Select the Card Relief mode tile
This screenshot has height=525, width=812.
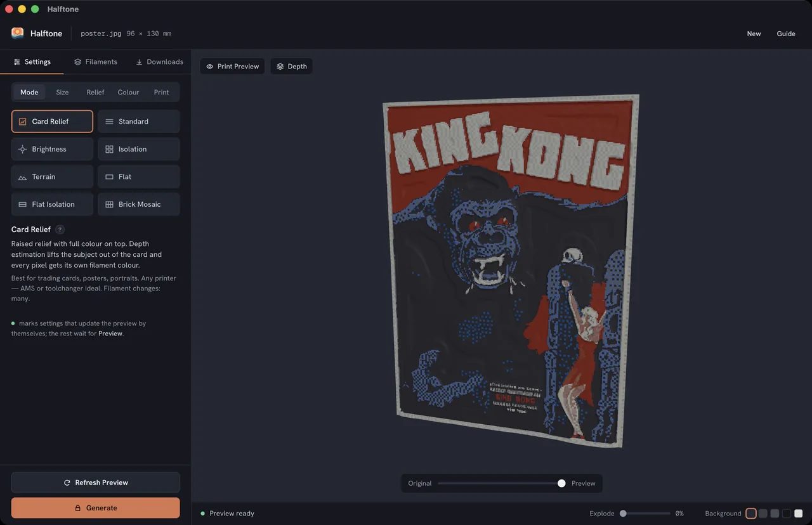(x=52, y=121)
